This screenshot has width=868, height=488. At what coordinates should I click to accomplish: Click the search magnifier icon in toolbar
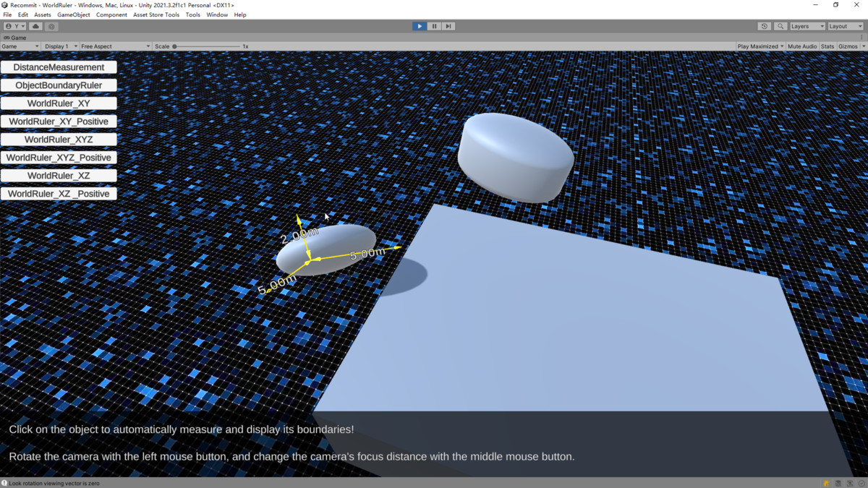point(780,26)
